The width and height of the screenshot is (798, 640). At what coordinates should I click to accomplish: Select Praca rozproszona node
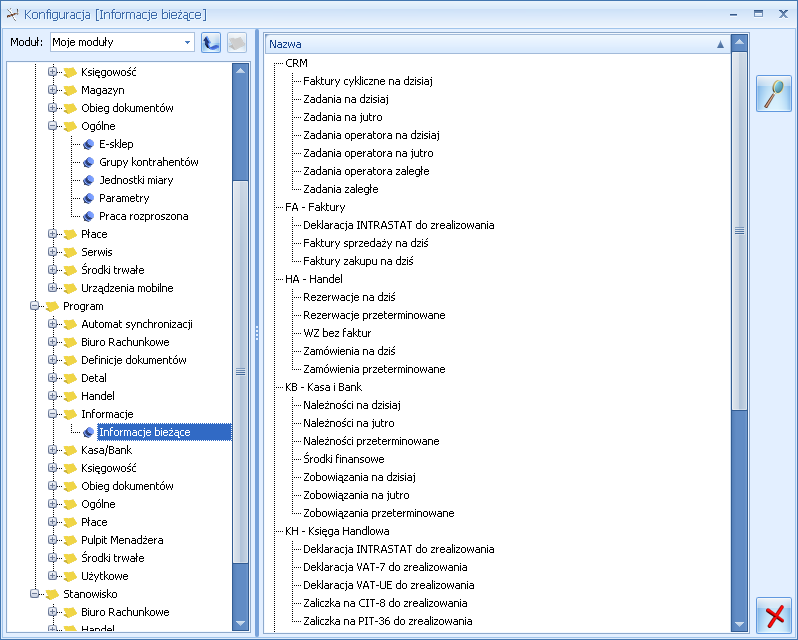[144, 216]
